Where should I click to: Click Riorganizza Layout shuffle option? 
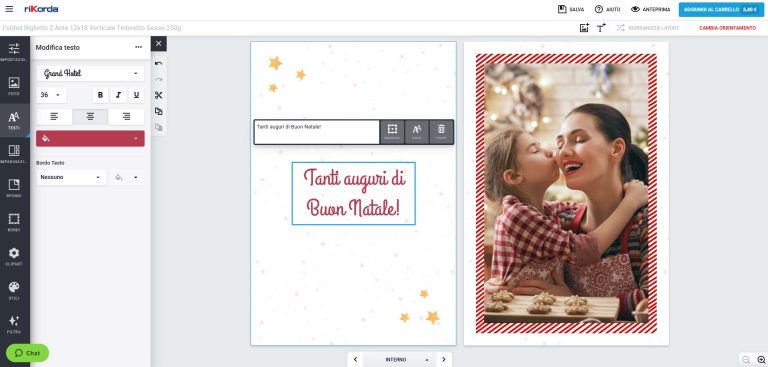648,28
